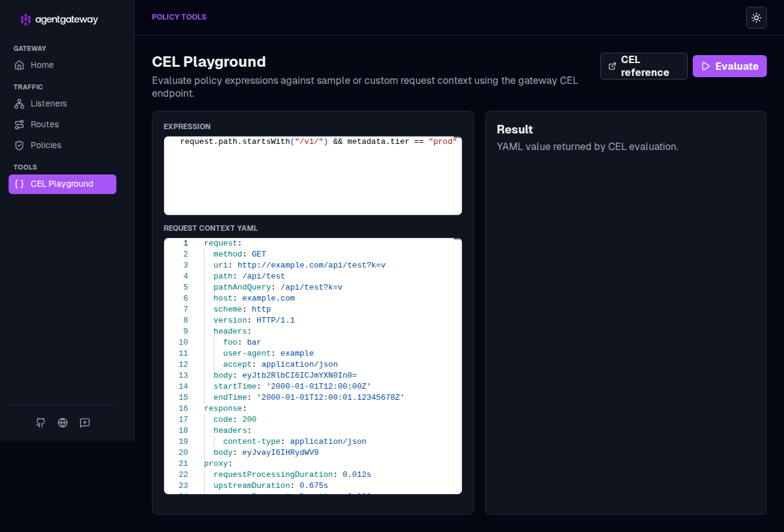This screenshot has width=784, height=532.
Task: Open the Listeners page
Action: tap(62, 103)
